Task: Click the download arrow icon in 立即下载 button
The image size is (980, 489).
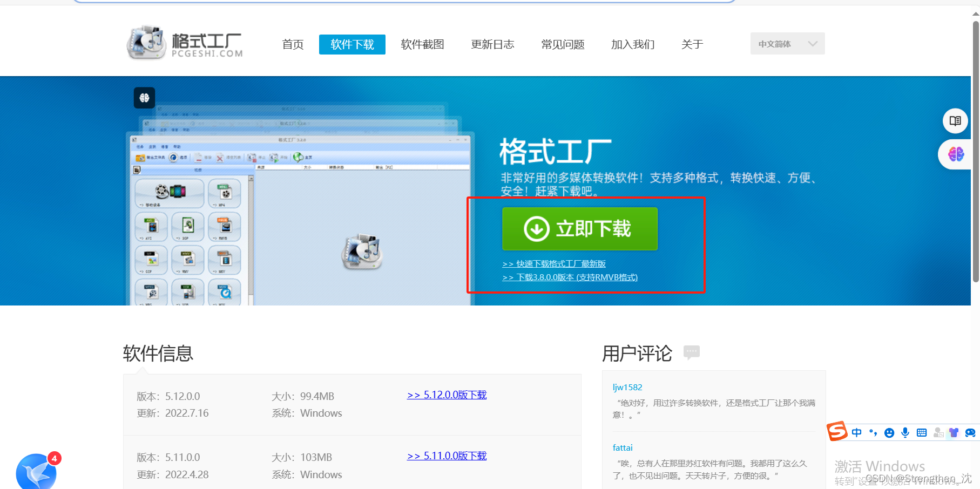Action: (537, 229)
